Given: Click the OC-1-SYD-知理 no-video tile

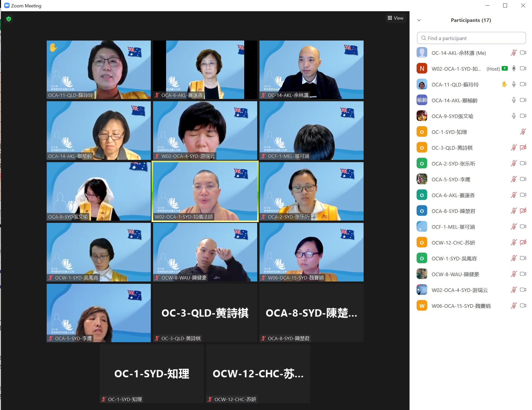Looking at the screenshot, I should click(152, 374).
